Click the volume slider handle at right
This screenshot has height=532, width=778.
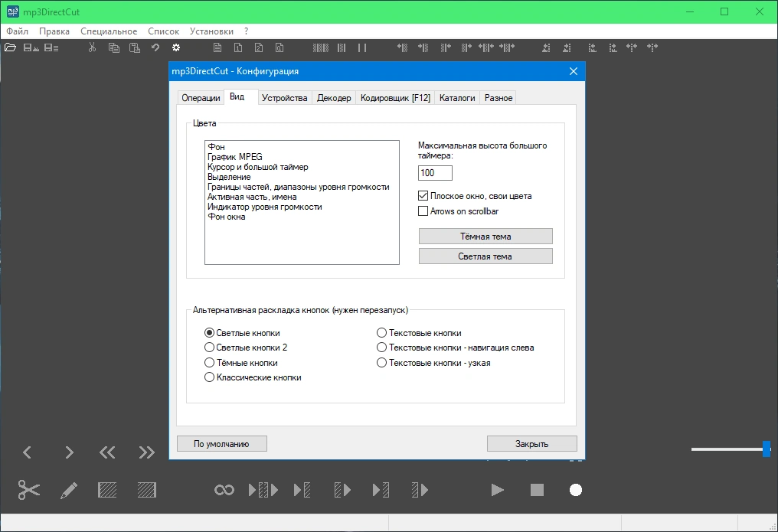click(767, 449)
